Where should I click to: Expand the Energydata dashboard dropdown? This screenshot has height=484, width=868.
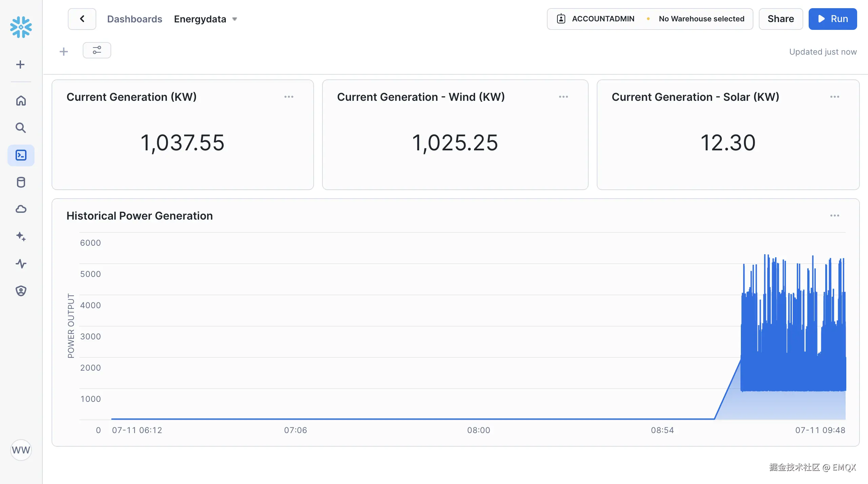pos(235,19)
